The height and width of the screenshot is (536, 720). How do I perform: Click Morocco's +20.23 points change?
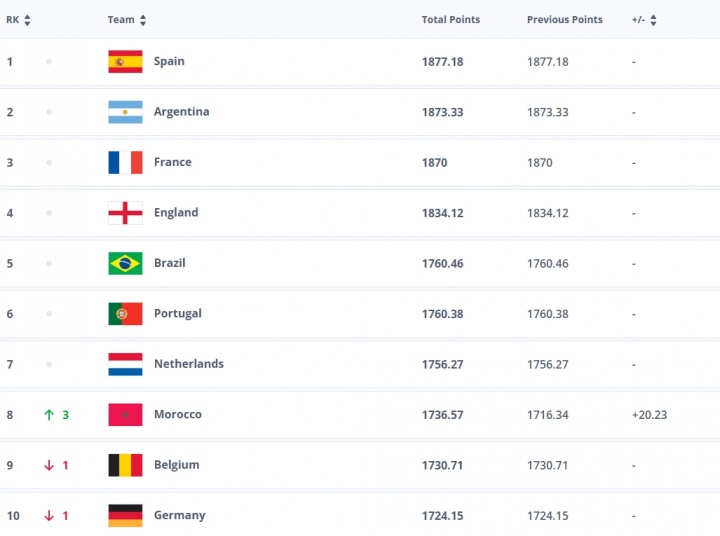(x=649, y=414)
